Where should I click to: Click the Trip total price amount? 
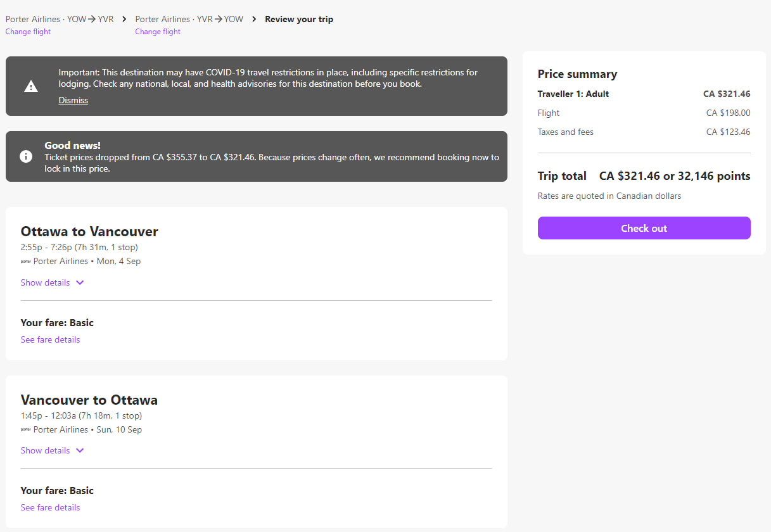tap(675, 176)
